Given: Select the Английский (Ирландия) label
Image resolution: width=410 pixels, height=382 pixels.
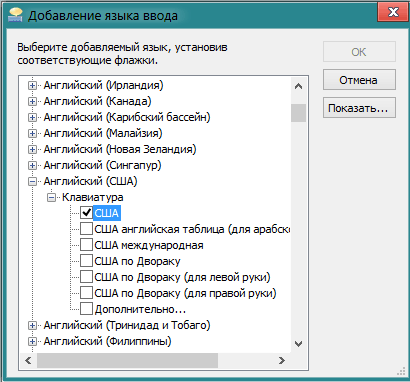Looking at the screenshot, I should 103,85.
